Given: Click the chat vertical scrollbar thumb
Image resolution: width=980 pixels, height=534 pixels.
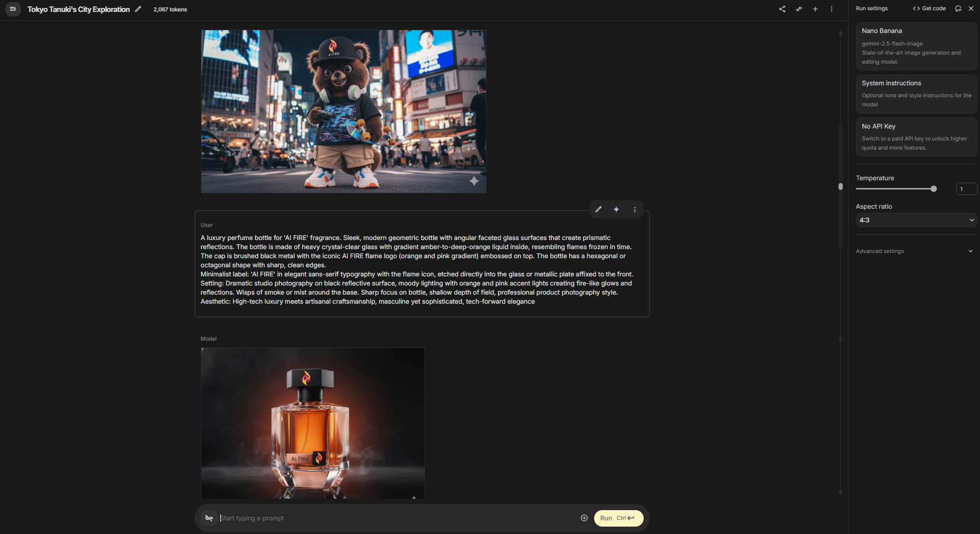Looking at the screenshot, I should coord(840,187).
